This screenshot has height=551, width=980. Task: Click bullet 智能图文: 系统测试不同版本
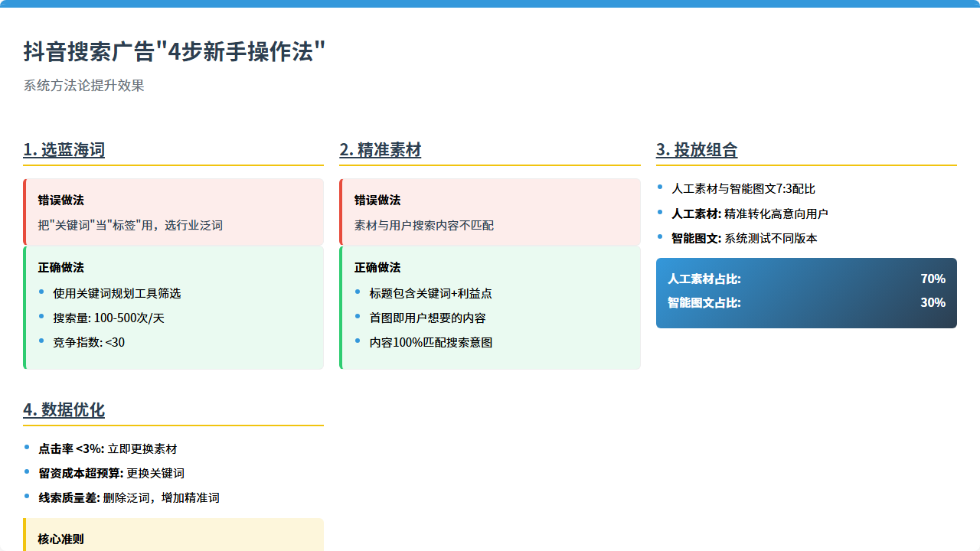[744, 238]
